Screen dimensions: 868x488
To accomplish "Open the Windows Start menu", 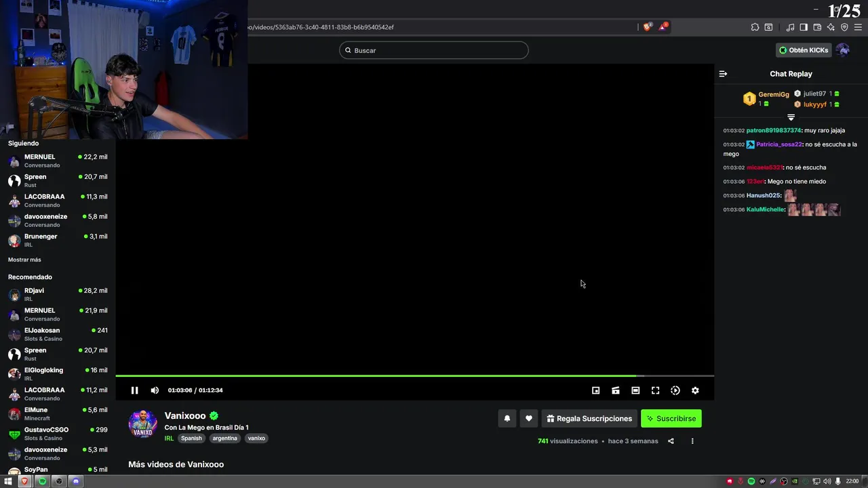I will 8,481.
